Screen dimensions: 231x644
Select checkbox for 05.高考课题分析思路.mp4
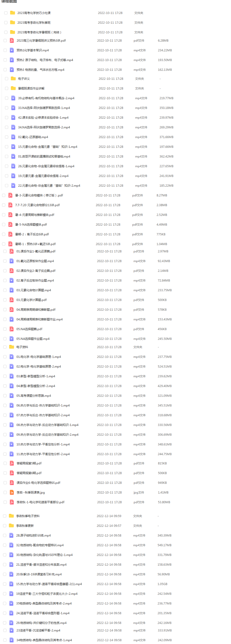click(x=5, y=395)
